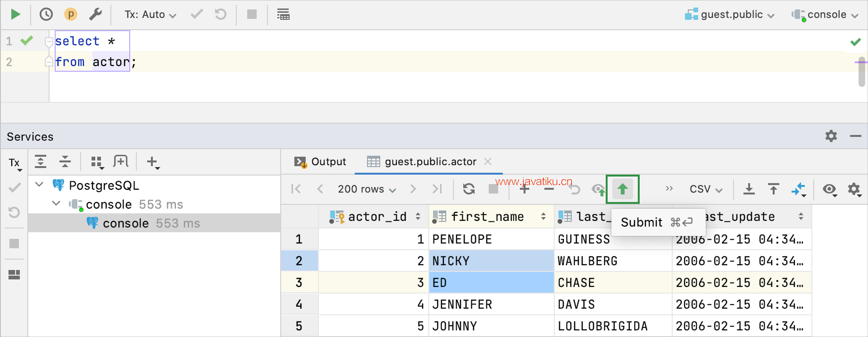Sort by the first_name column header
This screenshot has height=337, width=868.
pyautogui.click(x=491, y=217)
